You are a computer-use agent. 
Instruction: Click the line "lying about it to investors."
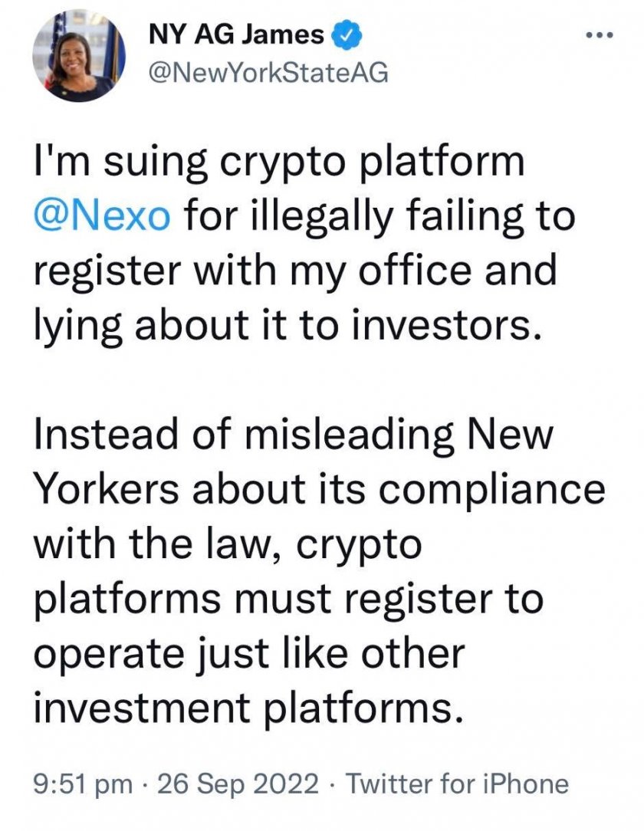289,326
